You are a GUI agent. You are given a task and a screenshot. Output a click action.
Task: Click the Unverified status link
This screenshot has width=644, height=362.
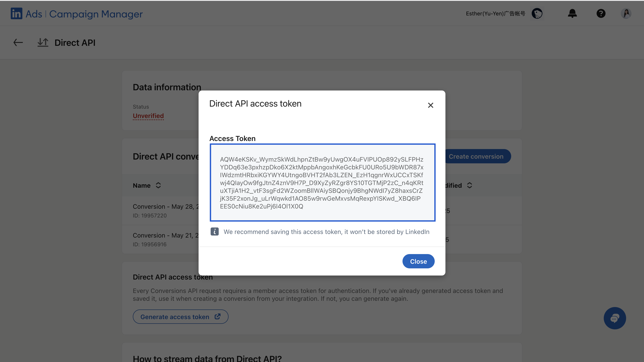tap(148, 116)
